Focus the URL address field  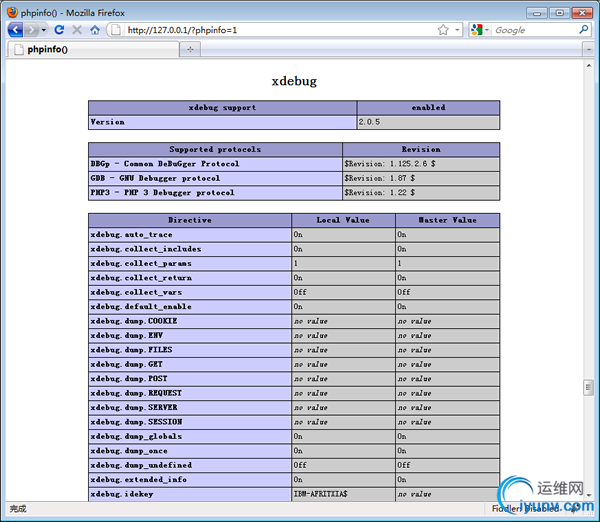[279, 30]
